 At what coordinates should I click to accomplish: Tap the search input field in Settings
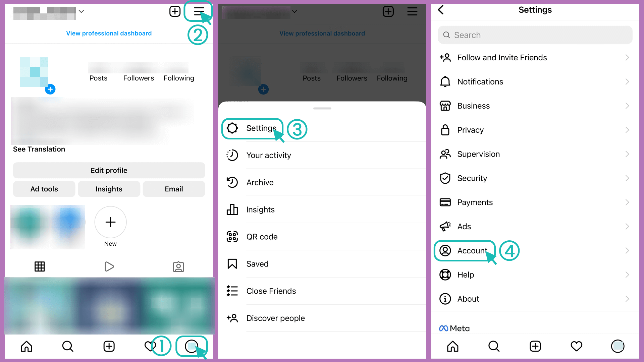(535, 35)
